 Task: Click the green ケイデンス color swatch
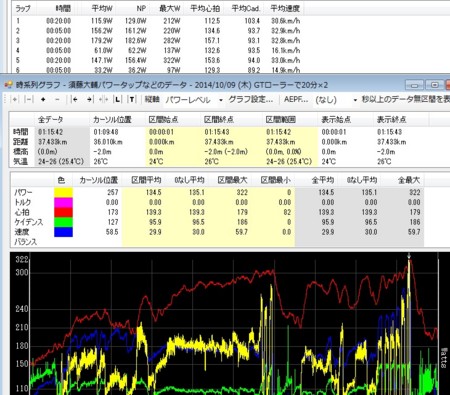(x=63, y=222)
